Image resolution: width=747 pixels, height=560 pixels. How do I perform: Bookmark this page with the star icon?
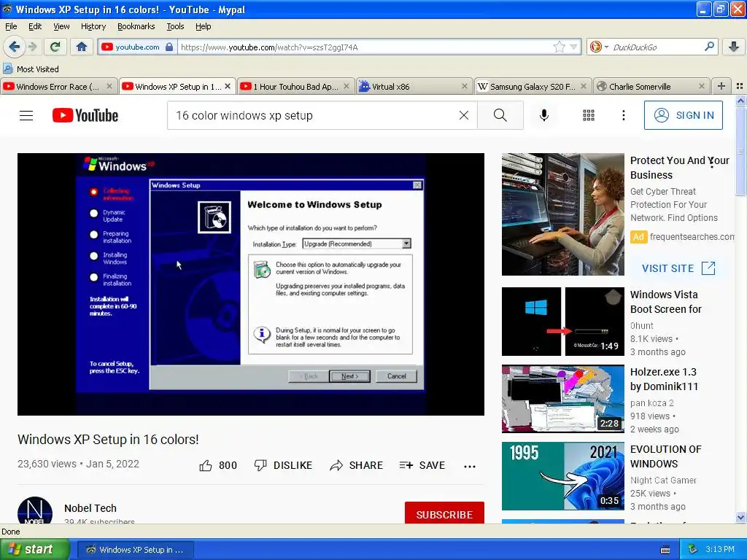pos(560,47)
